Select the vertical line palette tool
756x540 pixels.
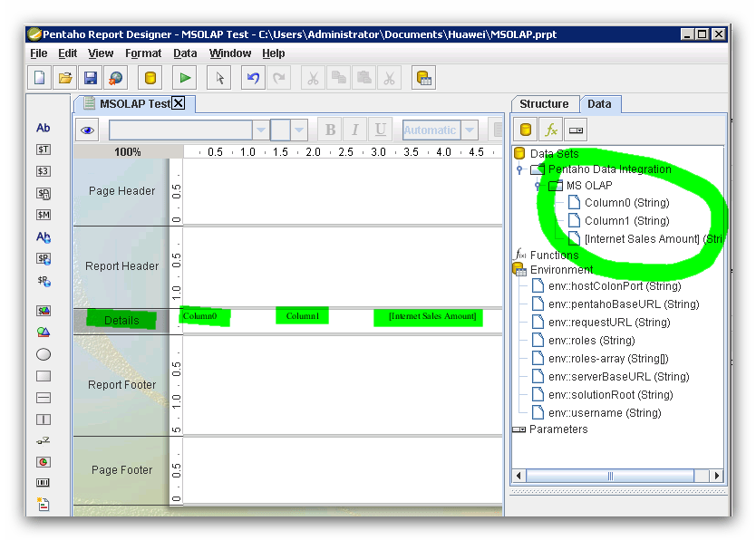pos(44,419)
